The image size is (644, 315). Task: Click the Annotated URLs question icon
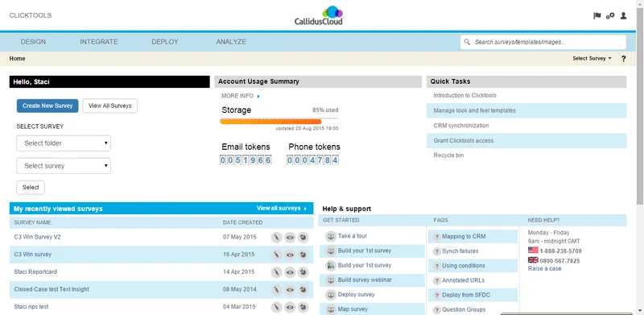click(x=437, y=280)
